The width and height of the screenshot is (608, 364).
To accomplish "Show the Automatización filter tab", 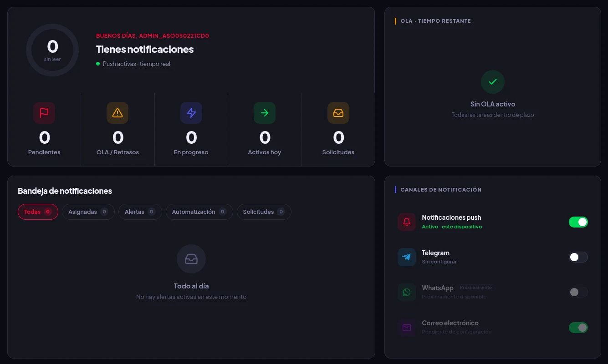I will click(199, 212).
